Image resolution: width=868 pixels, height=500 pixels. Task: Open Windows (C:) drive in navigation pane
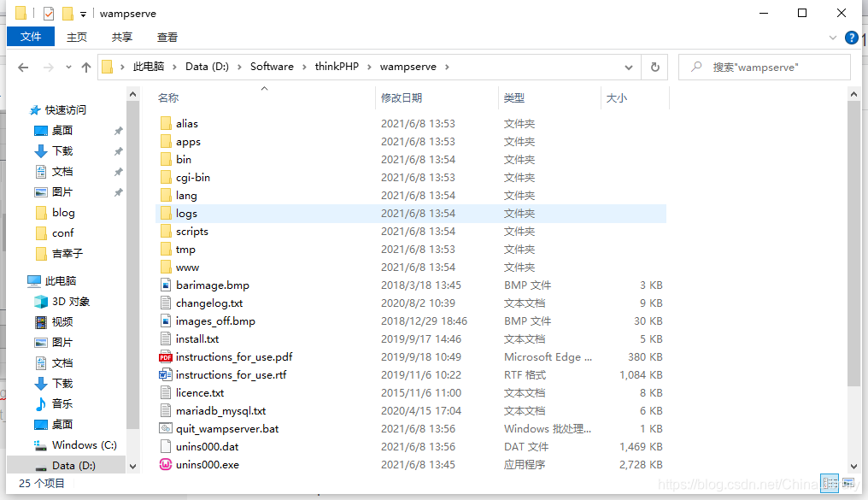(x=84, y=445)
